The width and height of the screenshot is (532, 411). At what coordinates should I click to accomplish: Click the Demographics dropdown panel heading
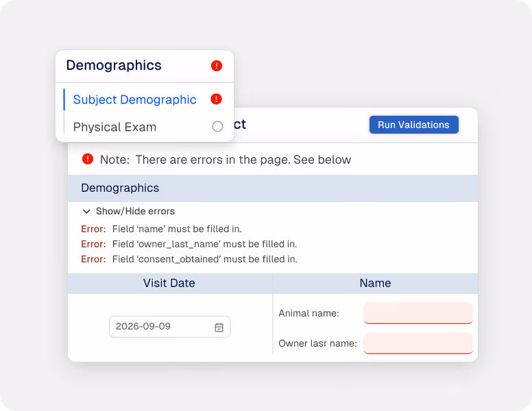click(x=114, y=66)
